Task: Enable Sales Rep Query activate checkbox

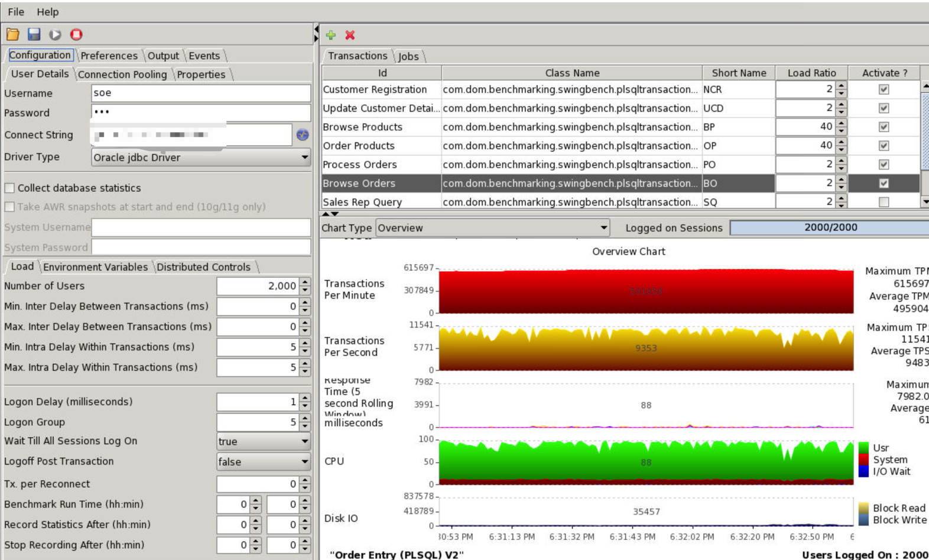Action: click(x=883, y=202)
